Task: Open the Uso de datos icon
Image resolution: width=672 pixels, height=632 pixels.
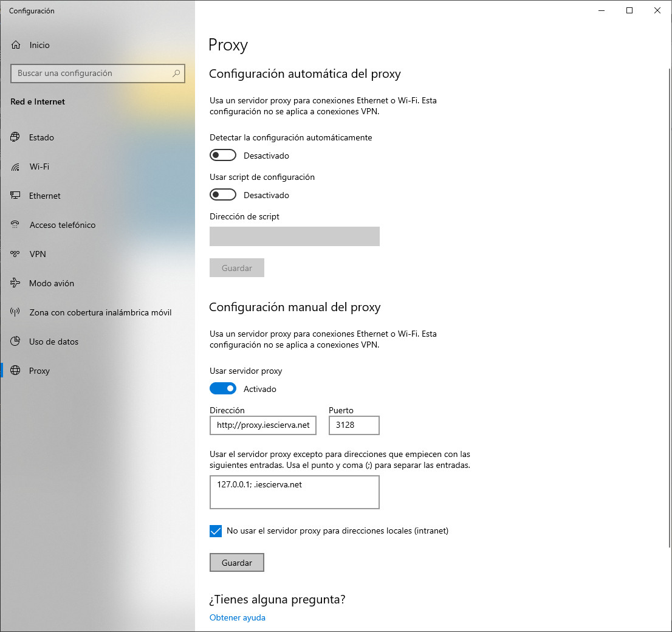Action: [x=16, y=342]
